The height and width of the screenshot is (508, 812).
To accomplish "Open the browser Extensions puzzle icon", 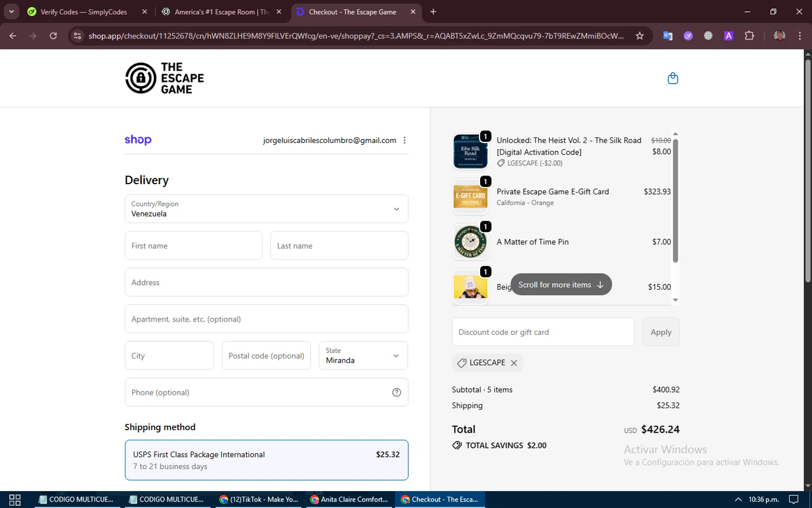I will [749, 36].
